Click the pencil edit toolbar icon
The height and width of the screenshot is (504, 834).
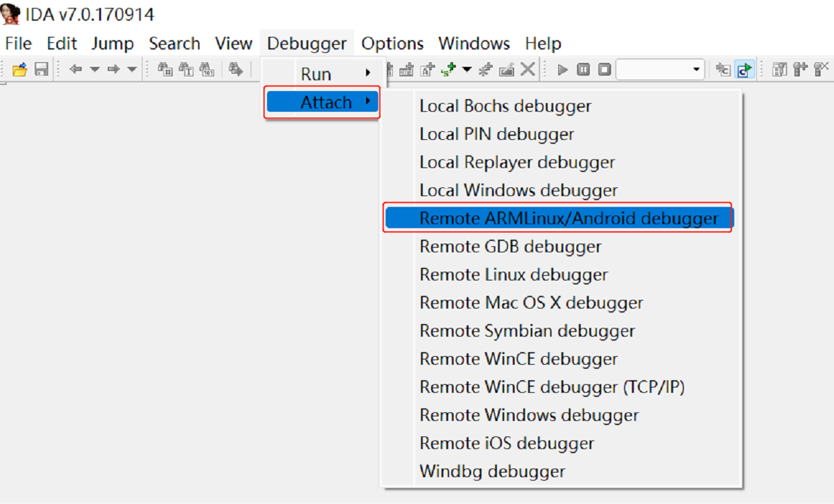507,70
